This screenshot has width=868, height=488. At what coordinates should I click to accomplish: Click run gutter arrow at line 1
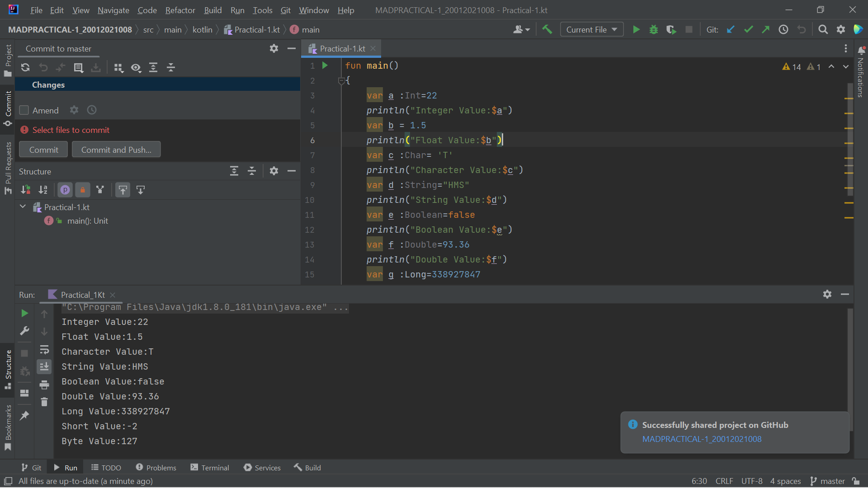click(325, 66)
